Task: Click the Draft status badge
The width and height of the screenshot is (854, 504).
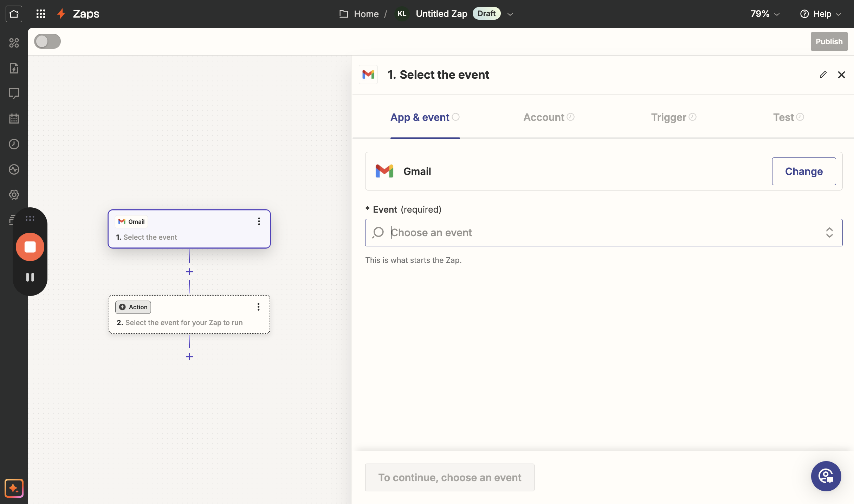Action: click(x=486, y=13)
